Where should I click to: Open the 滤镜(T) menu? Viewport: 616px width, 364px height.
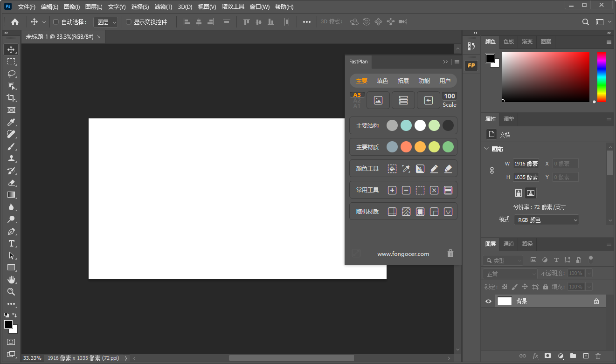pyautogui.click(x=163, y=7)
